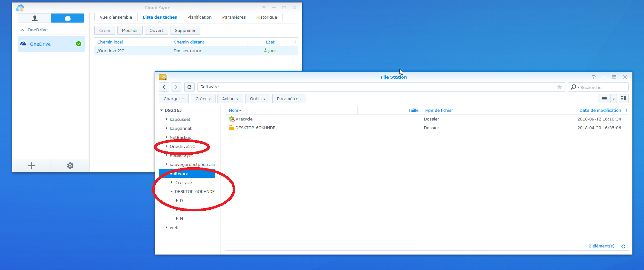
Task: Click the Ouvert button
Action: coord(156,30)
